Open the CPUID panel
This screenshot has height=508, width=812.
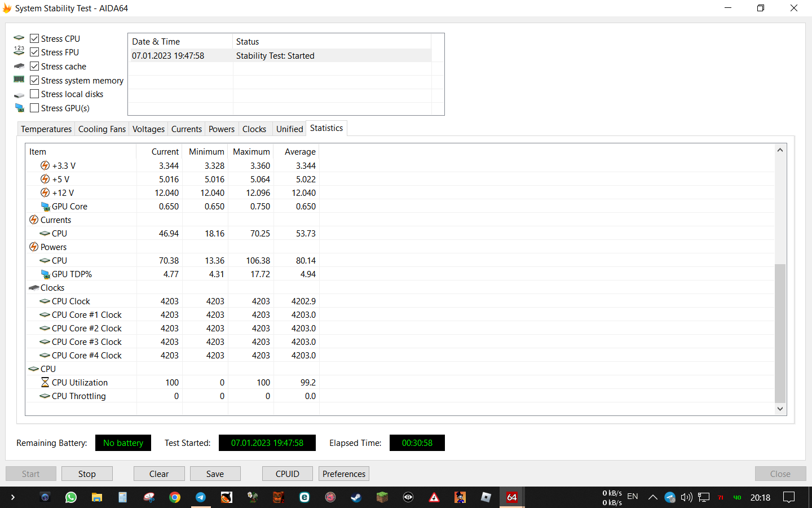(x=288, y=474)
